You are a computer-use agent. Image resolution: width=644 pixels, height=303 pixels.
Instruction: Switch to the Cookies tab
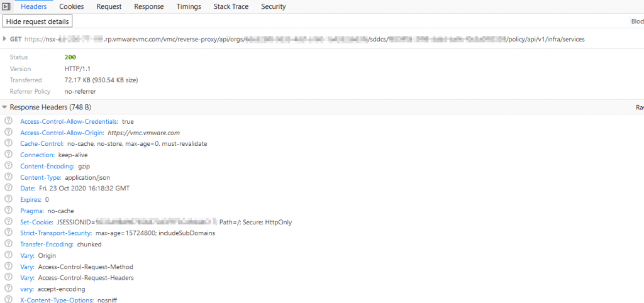72,6
